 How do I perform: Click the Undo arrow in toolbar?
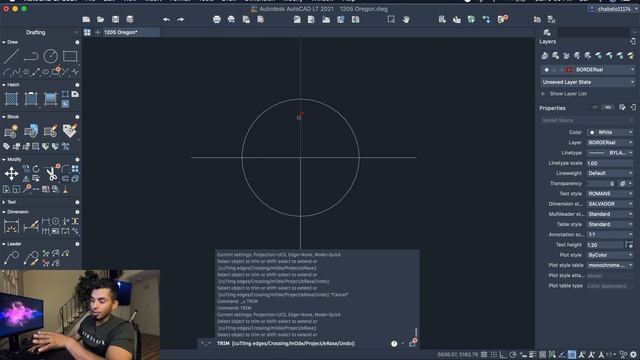pos(166,19)
